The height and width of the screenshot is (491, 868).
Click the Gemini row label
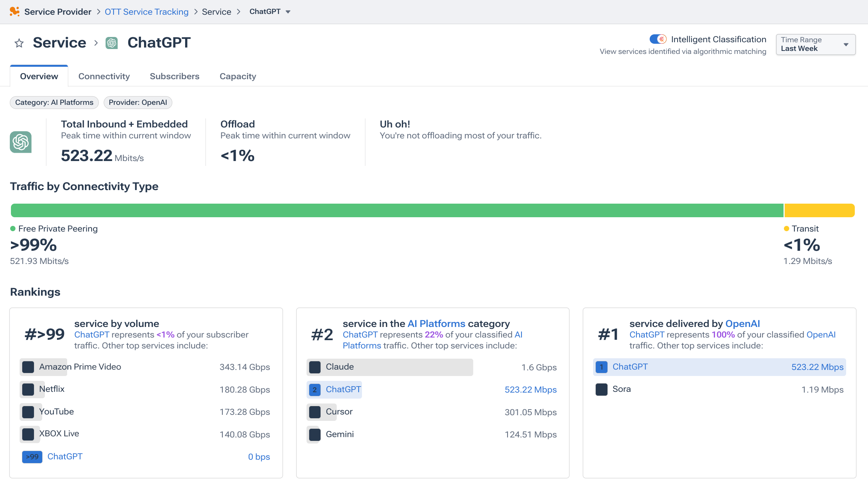pyautogui.click(x=340, y=434)
